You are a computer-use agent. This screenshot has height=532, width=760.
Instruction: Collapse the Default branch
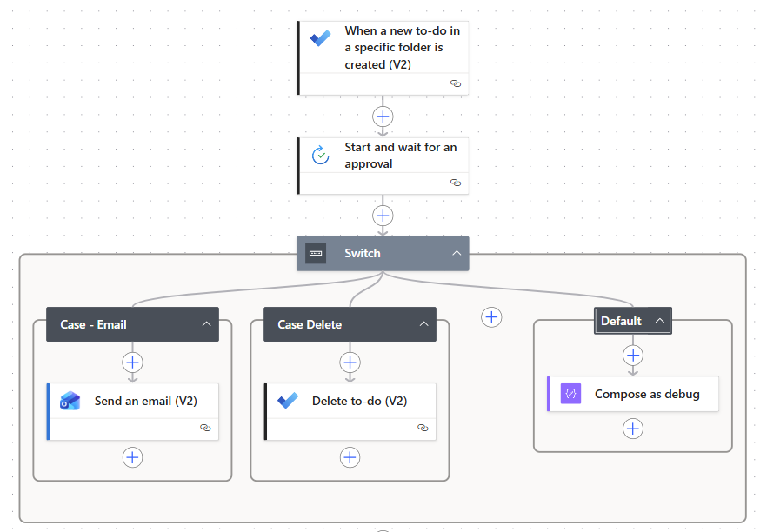[660, 321]
